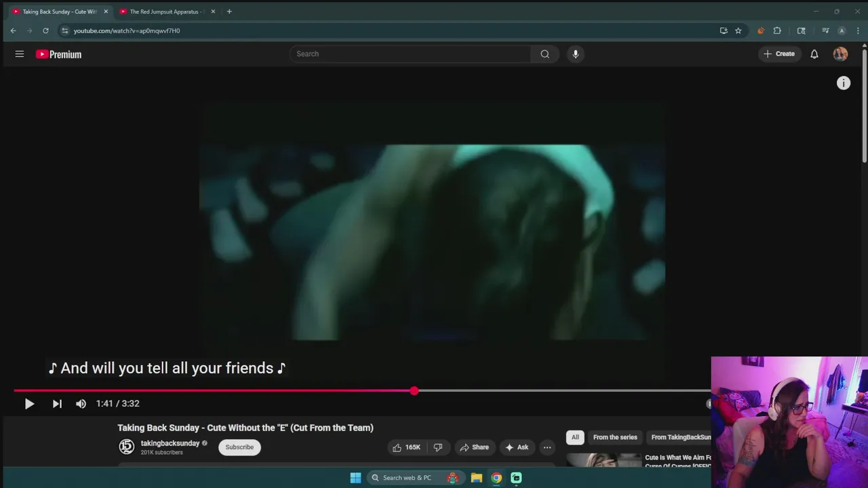This screenshot has height=488, width=868.
Task: Open Chrome from the taskbar
Action: pos(496,478)
